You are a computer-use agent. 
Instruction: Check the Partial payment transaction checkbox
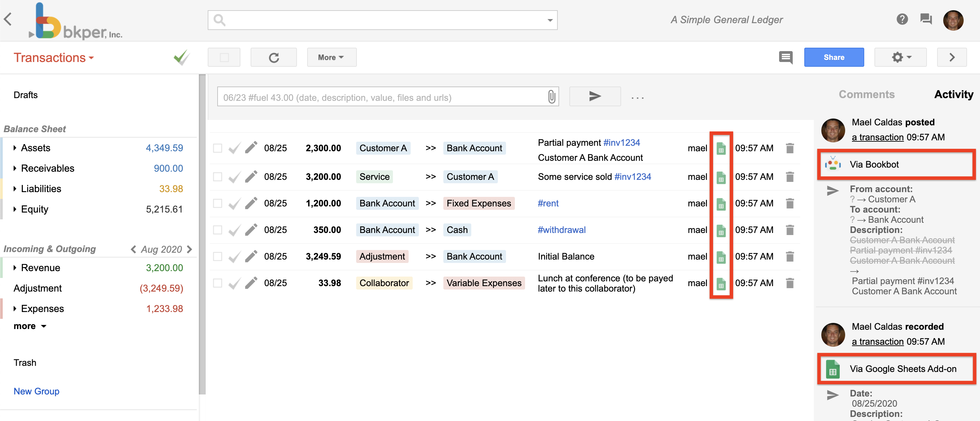(217, 148)
